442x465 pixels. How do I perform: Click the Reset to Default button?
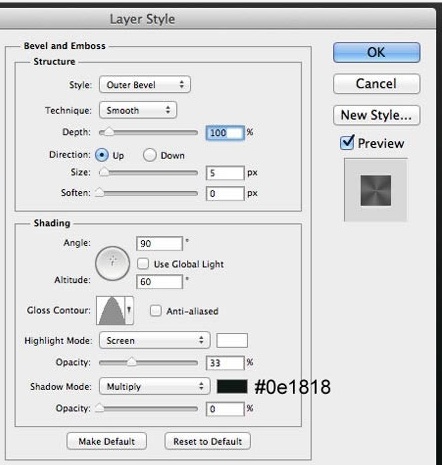[207, 441]
